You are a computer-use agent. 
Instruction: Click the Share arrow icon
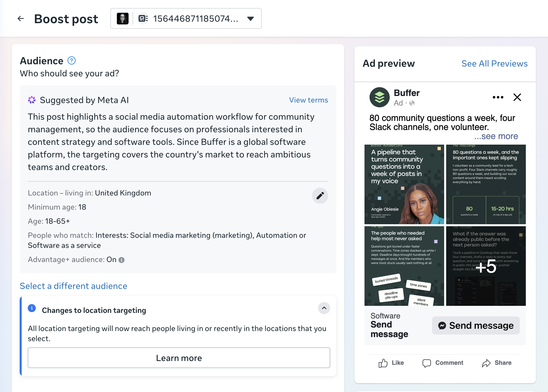pyautogui.click(x=486, y=363)
